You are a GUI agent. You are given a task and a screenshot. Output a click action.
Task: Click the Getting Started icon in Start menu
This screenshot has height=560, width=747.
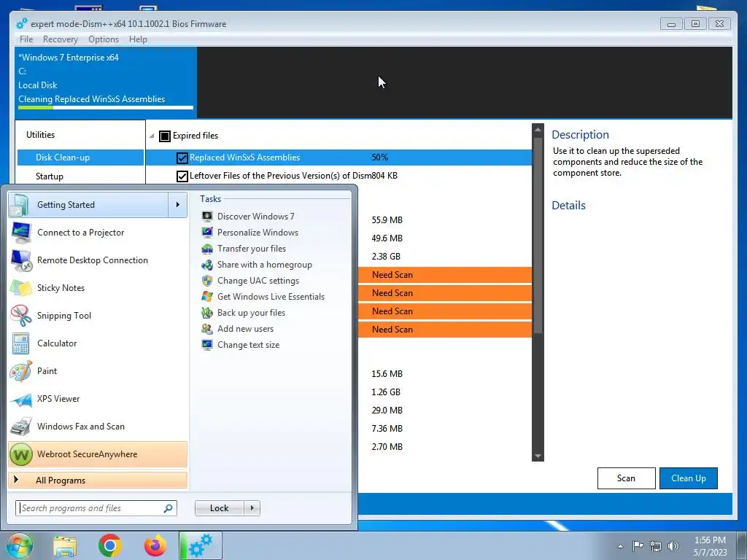[x=20, y=205]
